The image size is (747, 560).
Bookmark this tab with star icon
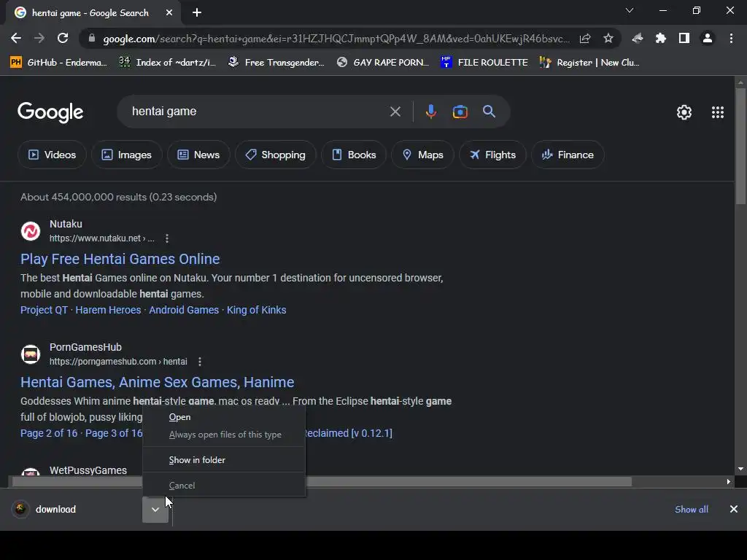pos(608,39)
